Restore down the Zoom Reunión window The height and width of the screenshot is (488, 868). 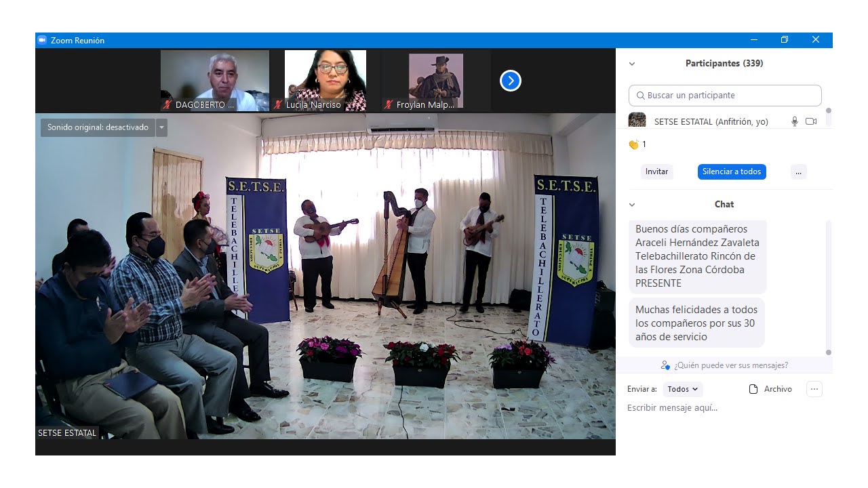785,40
